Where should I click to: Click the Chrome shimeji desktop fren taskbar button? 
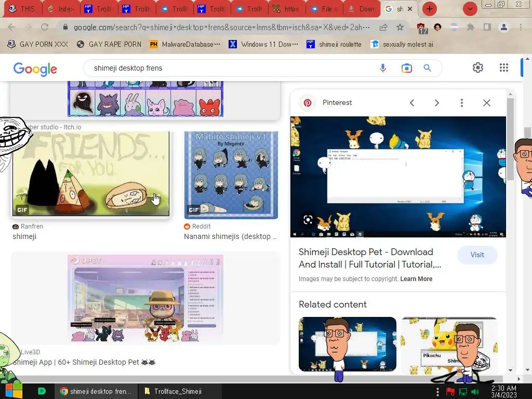(x=96, y=392)
